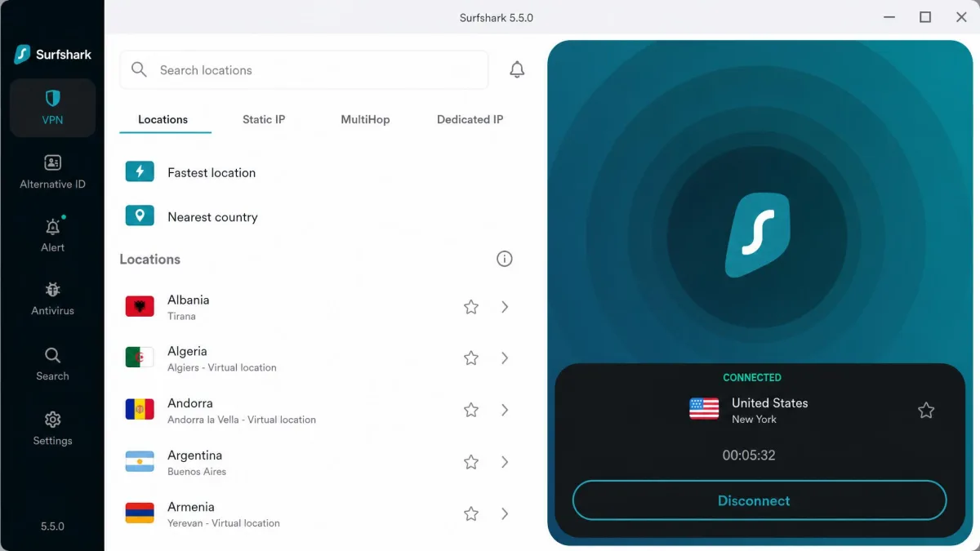Click the connection timer 00:05:32

[749, 455]
